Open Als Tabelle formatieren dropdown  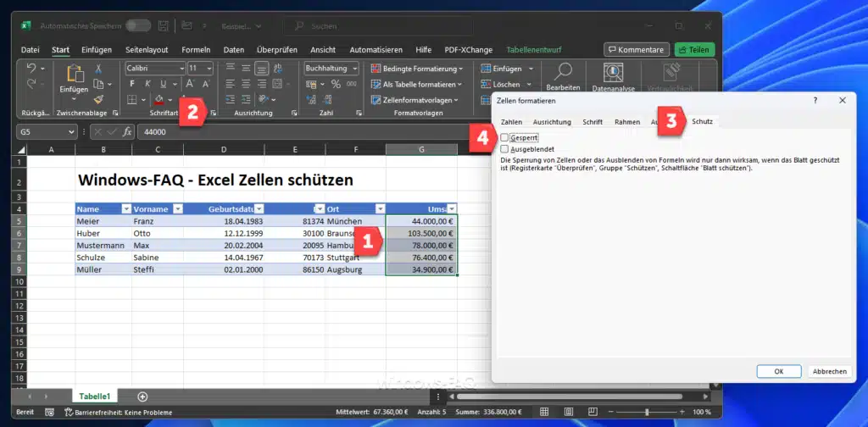[x=416, y=84]
